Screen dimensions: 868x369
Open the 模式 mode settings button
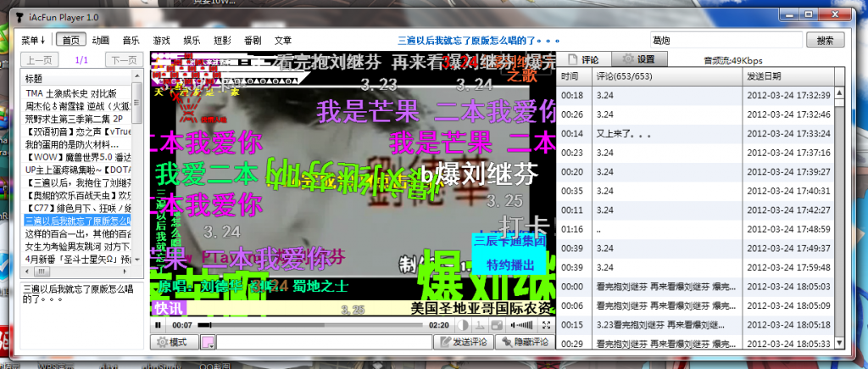(172, 342)
